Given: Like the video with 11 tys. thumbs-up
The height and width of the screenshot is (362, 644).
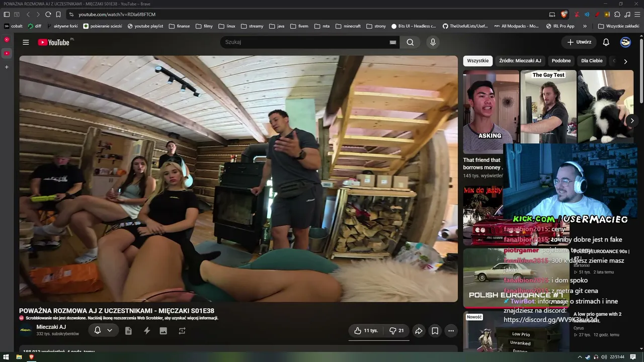Looking at the screenshot, I should coord(366,330).
